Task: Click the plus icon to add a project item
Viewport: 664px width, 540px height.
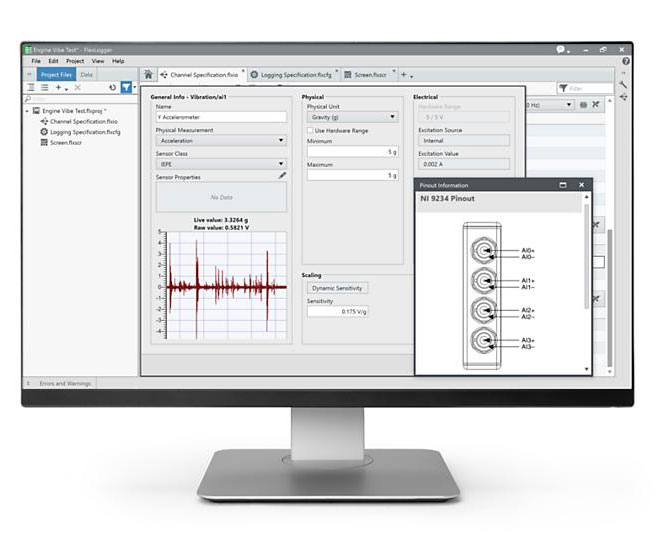Action: point(59,88)
